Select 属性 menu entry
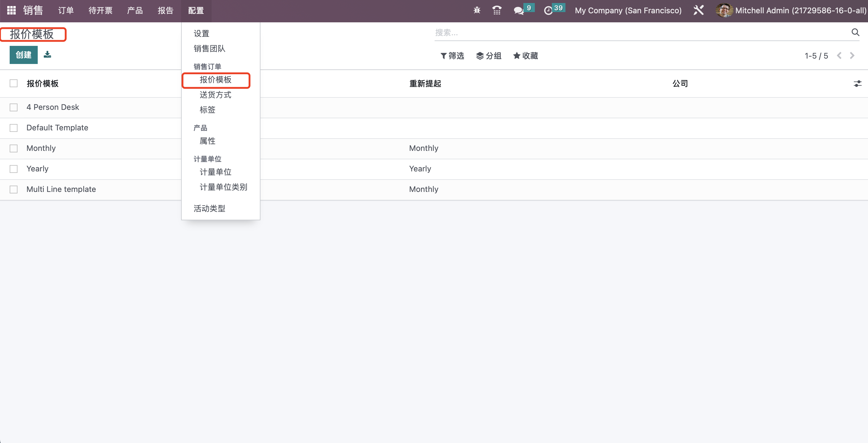The height and width of the screenshot is (443, 868). [x=208, y=141]
